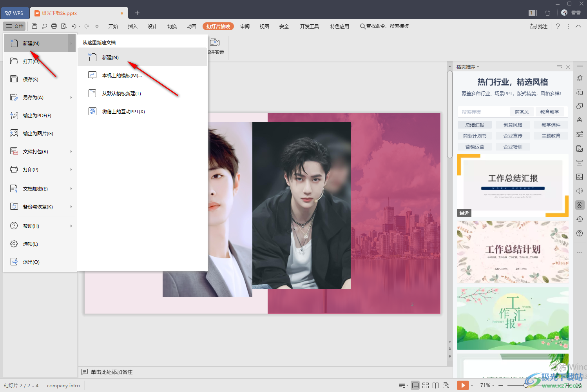
Task: Switch to the 特色应用 ribbon tab
Action: click(340, 26)
